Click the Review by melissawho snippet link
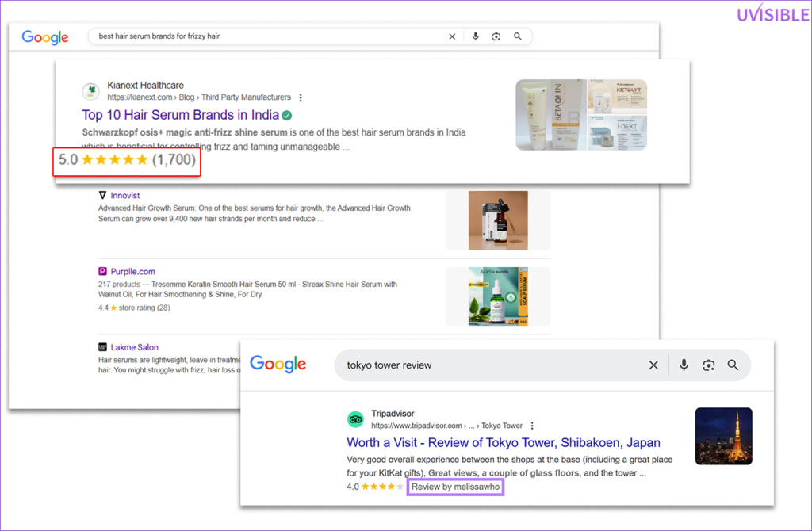 (x=455, y=487)
